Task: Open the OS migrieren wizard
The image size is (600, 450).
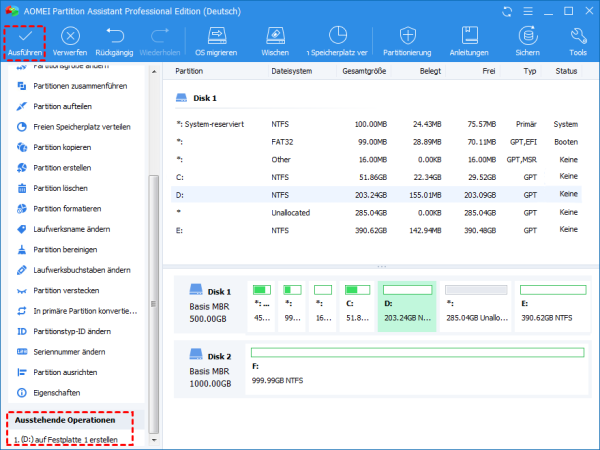Action: click(x=216, y=42)
